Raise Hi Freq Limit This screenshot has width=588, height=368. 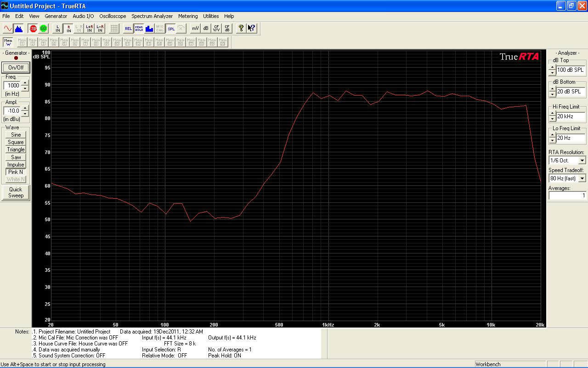pyautogui.click(x=552, y=114)
